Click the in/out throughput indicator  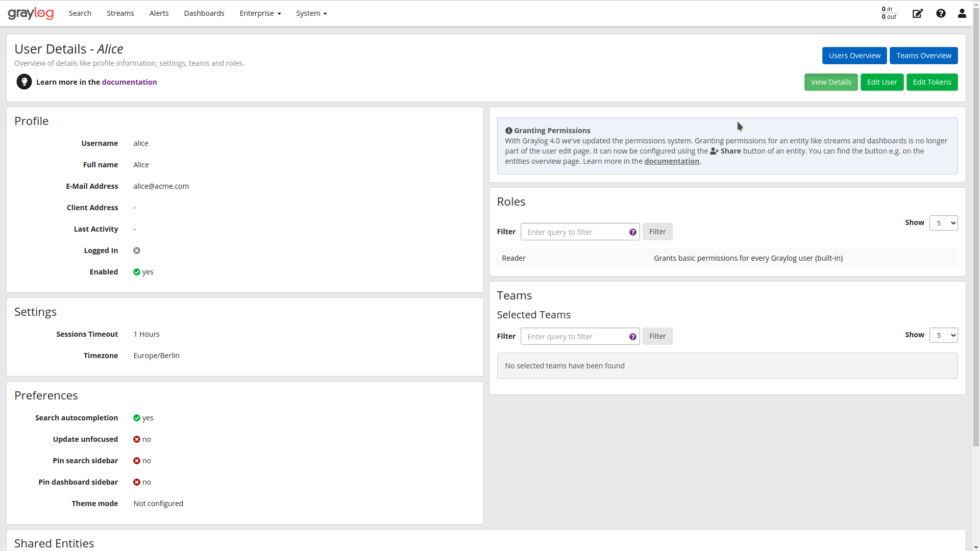pyautogui.click(x=888, y=13)
